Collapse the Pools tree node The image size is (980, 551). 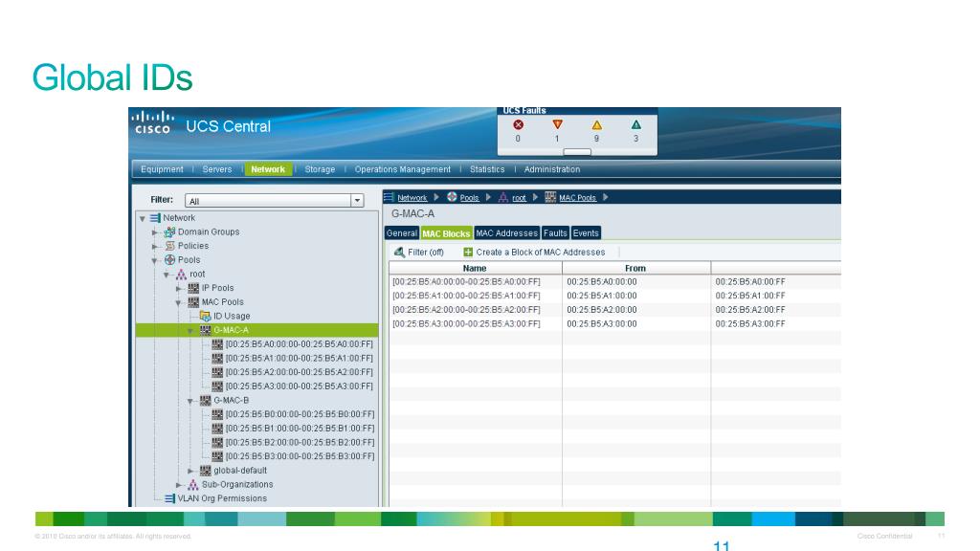tap(155, 260)
